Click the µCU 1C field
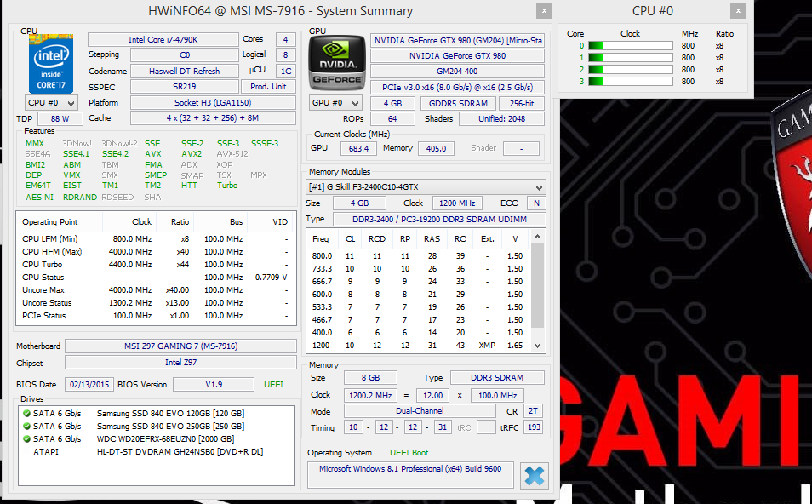 (x=286, y=71)
